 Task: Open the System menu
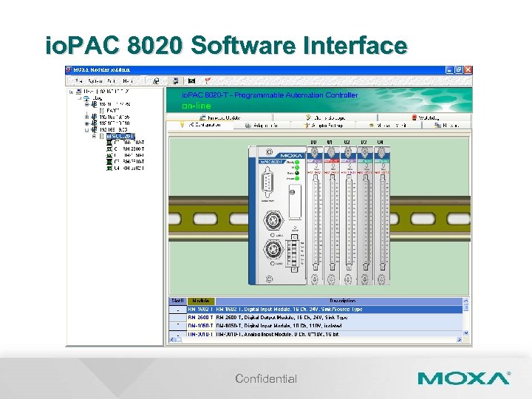click(x=95, y=81)
